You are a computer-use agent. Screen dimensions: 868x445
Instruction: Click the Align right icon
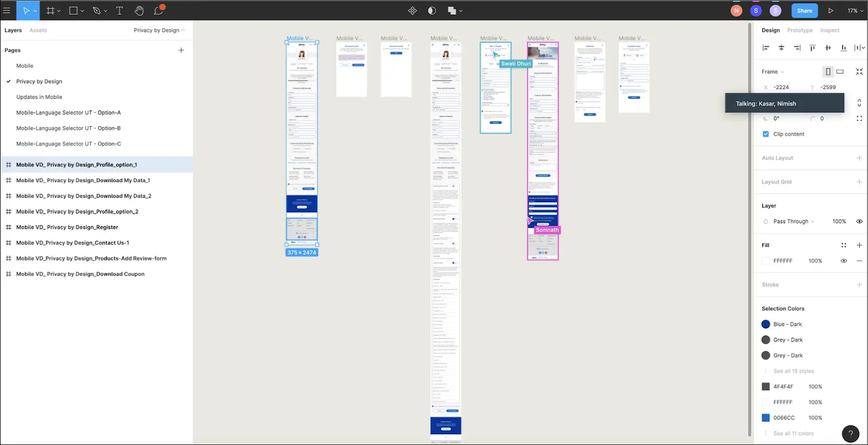pyautogui.click(x=797, y=48)
